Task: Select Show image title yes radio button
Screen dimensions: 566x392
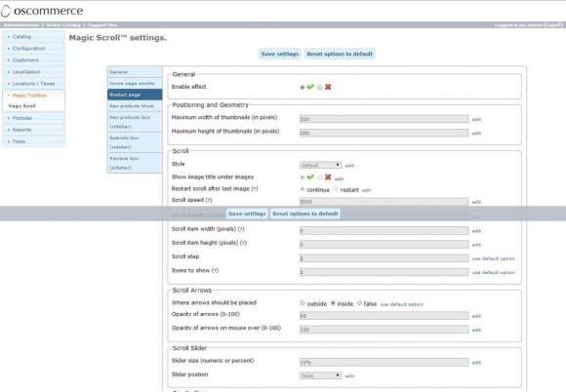Action: [x=303, y=177]
